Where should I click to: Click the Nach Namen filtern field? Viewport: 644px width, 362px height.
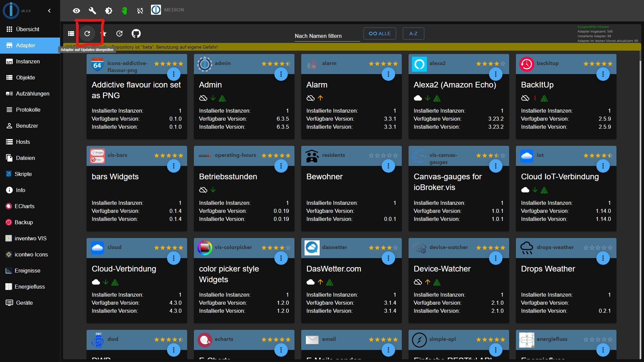tap(327, 36)
